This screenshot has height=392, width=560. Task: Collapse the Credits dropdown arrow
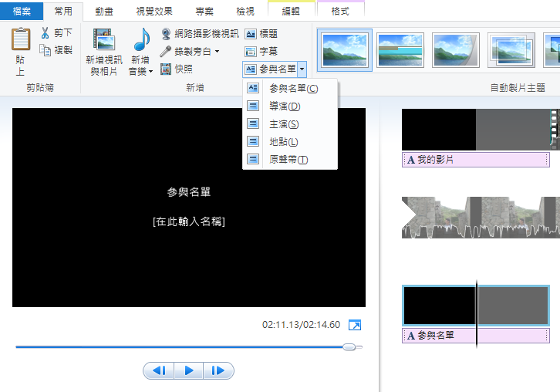point(302,69)
